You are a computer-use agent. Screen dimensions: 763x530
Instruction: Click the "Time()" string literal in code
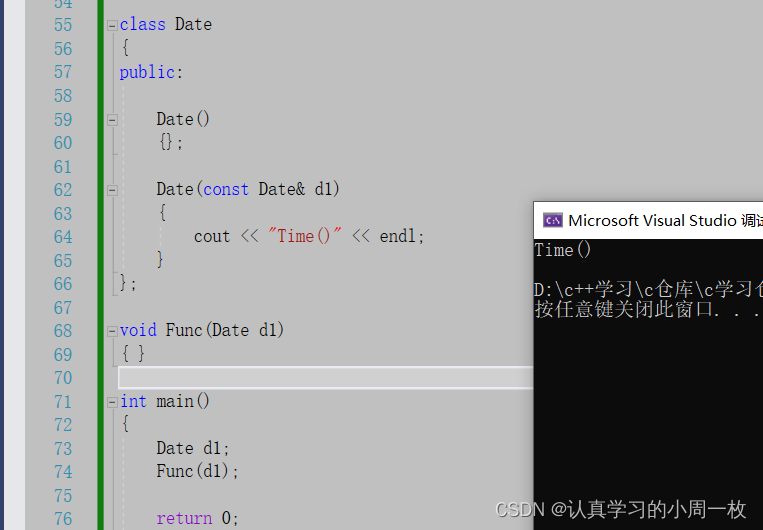tap(305, 236)
